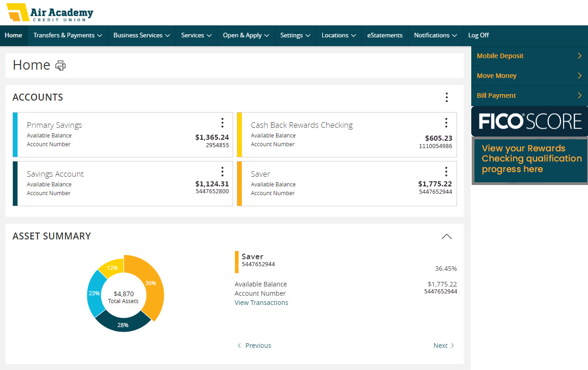
Task: Open the Accounts section three-dot menu
Action: click(446, 97)
